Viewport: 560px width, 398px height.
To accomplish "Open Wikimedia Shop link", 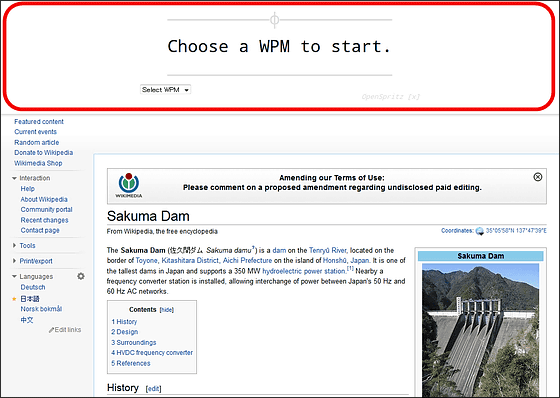I will click(38, 163).
